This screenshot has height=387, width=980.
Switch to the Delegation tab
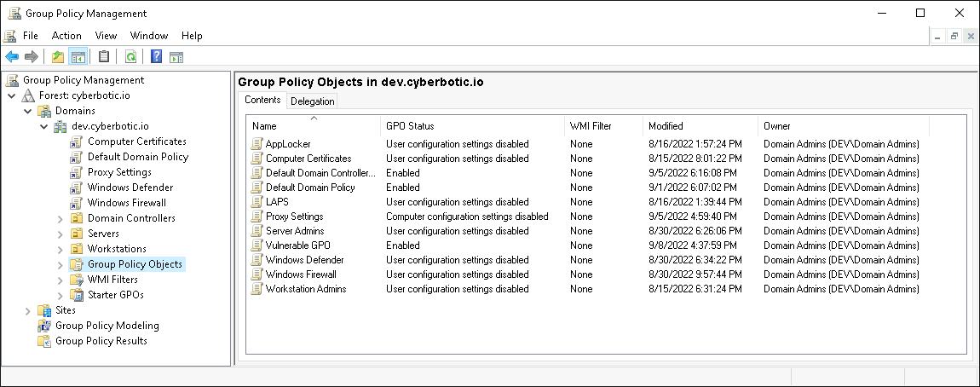313,101
